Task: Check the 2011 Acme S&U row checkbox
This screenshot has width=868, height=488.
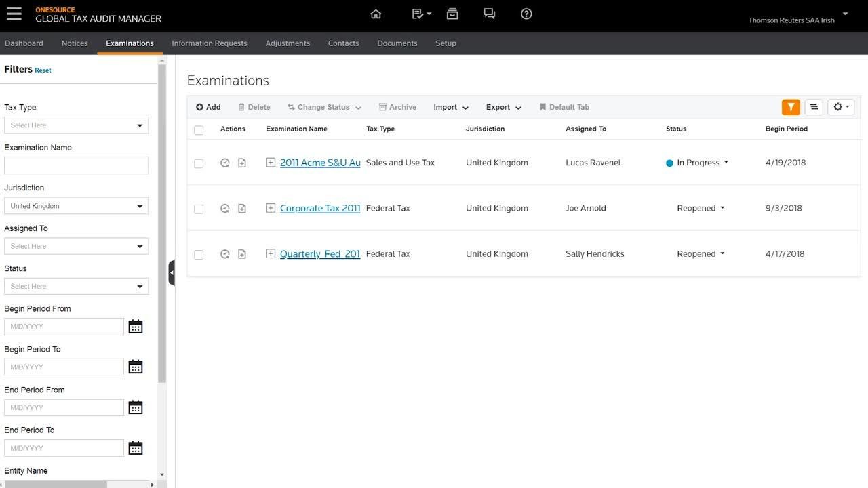Action: coord(199,163)
